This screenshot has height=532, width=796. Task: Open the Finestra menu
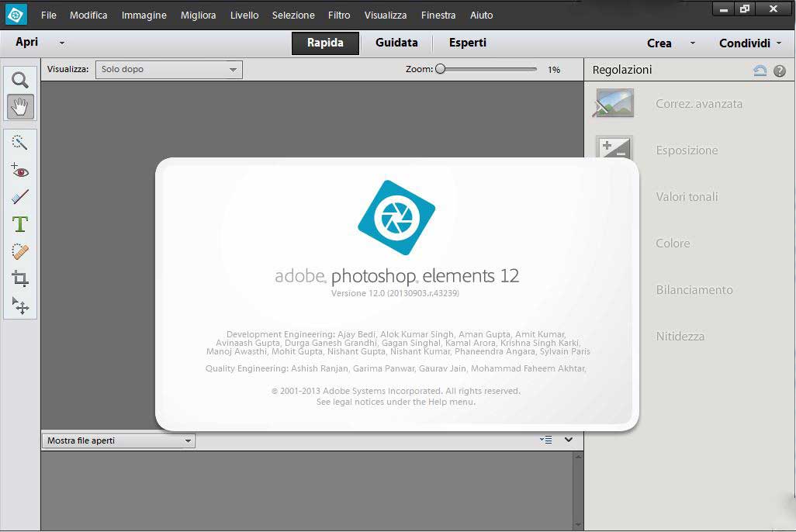pyautogui.click(x=438, y=16)
